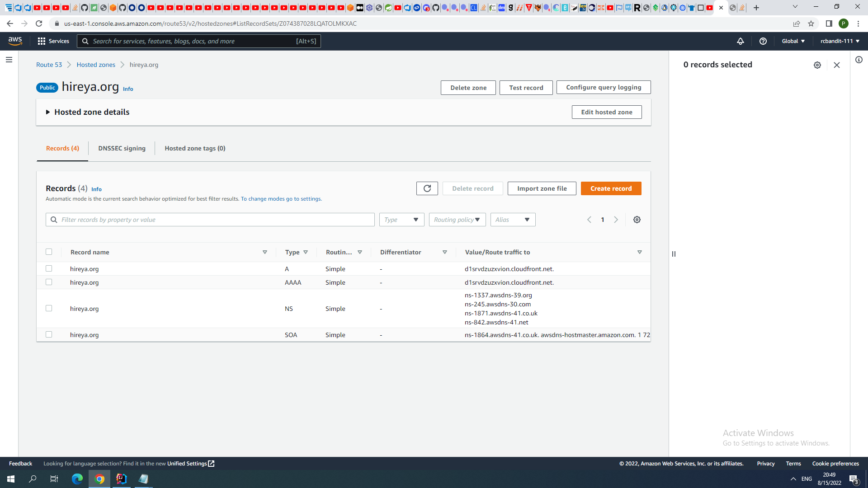The height and width of the screenshot is (488, 868).
Task: Open the rcbandit-111 account dropdown
Action: point(840,41)
